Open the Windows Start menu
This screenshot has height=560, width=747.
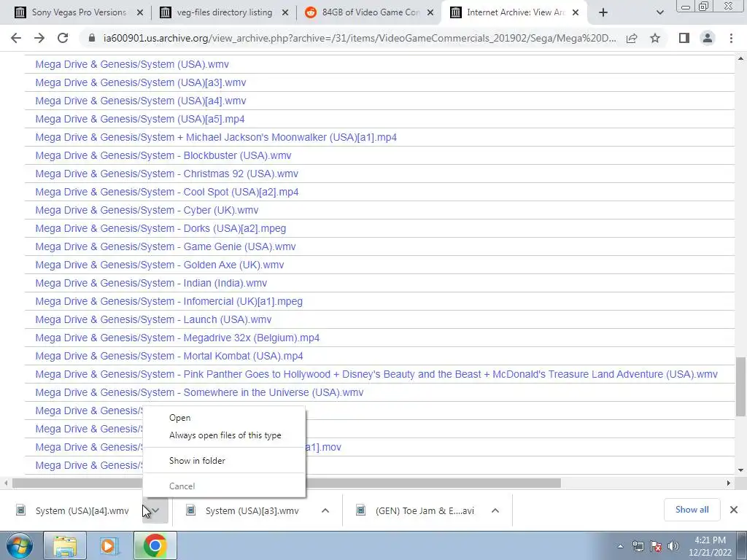tap(20, 546)
